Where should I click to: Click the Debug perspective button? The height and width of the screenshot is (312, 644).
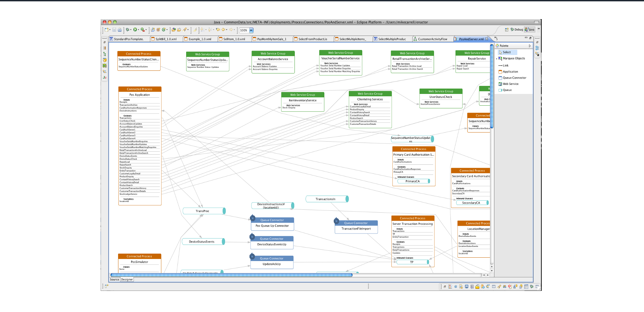pyautogui.click(x=517, y=30)
